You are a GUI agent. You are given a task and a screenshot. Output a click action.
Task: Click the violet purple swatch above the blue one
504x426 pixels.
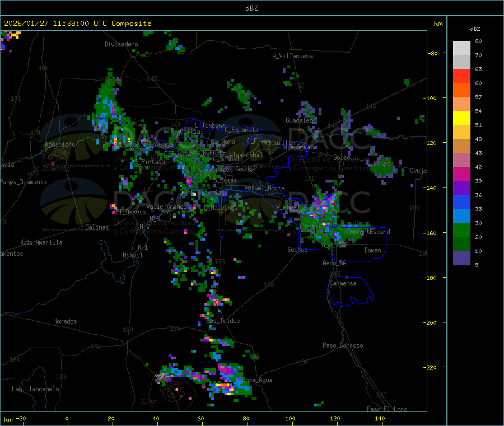(461, 188)
